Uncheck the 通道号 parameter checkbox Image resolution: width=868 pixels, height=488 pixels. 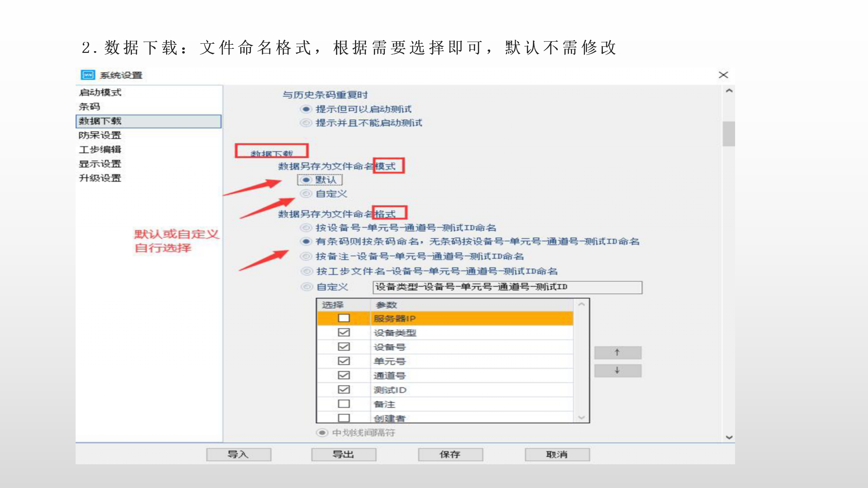click(343, 375)
